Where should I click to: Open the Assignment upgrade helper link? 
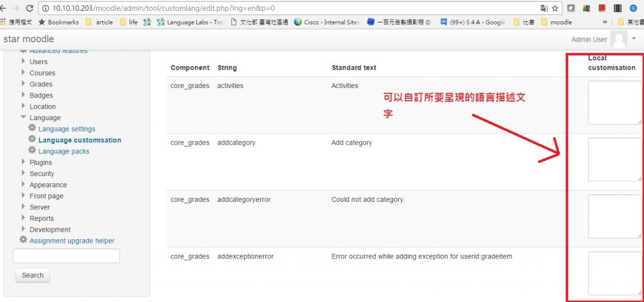72,241
